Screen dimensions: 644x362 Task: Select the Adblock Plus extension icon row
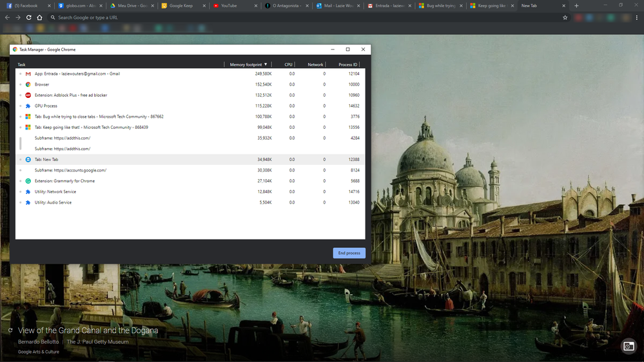190,95
